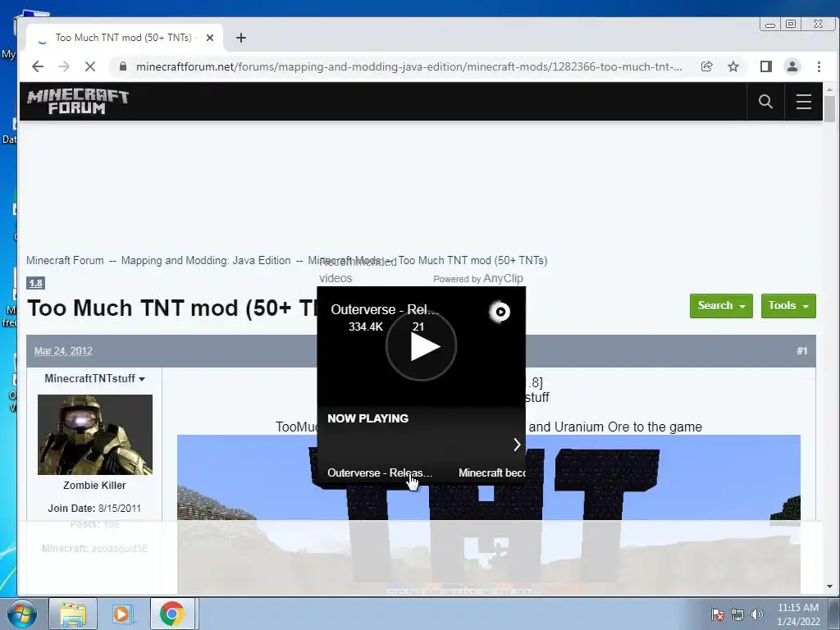
Task: Open Chrome's three-dot menu
Action: pyautogui.click(x=819, y=66)
